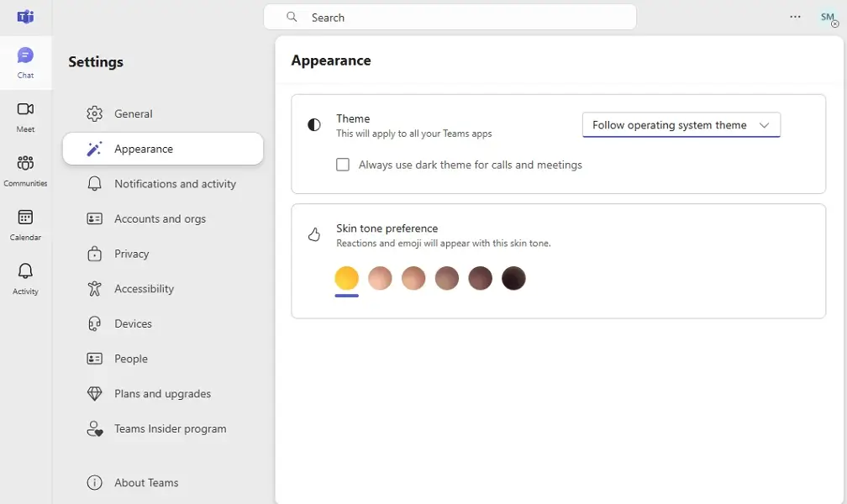
Task: Open the more options ellipsis menu
Action: pos(795,17)
